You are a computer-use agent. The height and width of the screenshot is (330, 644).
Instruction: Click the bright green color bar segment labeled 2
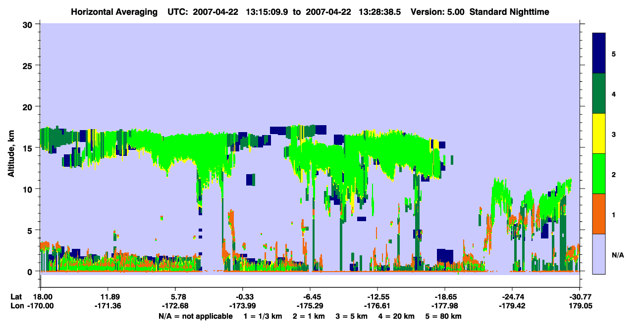pyautogui.click(x=599, y=173)
